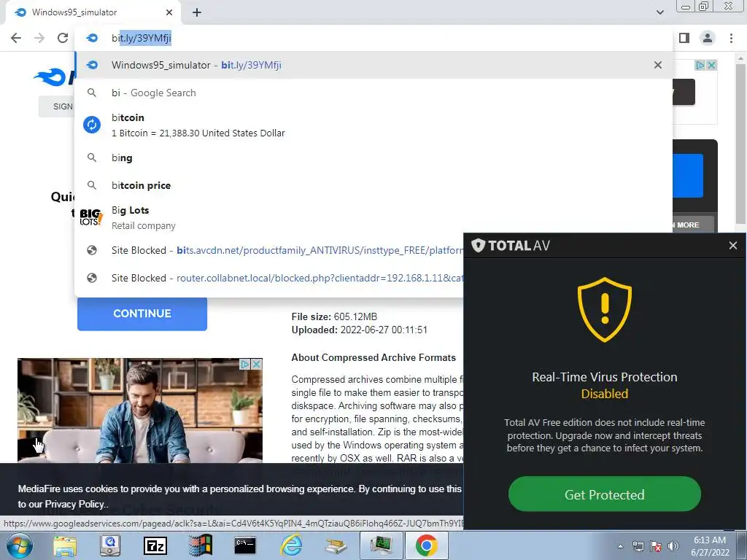Open the Command Prompt taskbar icon

[x=245, y=545]
